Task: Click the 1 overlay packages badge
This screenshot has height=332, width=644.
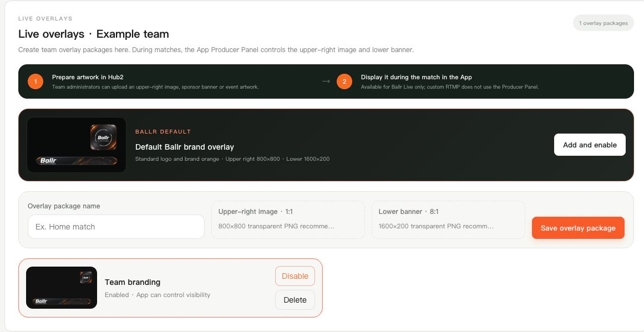Action: point(603,23)
